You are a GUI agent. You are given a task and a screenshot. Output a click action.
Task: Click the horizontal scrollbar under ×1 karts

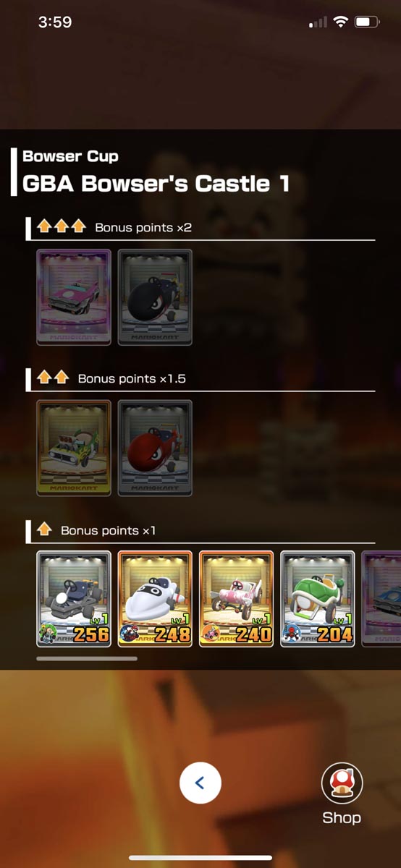(87, 658)
